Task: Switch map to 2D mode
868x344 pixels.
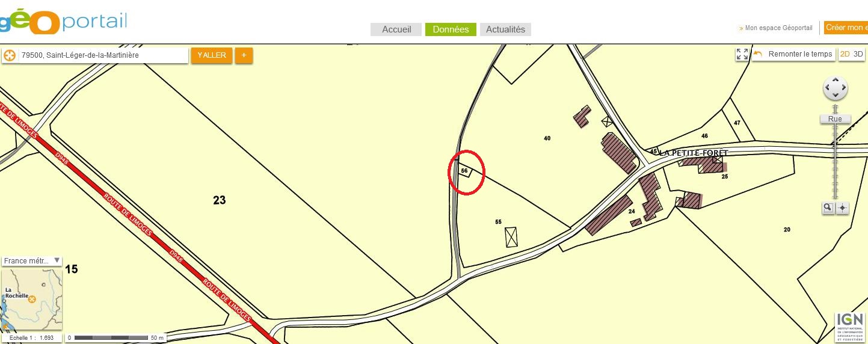Action: pyautogui.click(x=845, y=54)
